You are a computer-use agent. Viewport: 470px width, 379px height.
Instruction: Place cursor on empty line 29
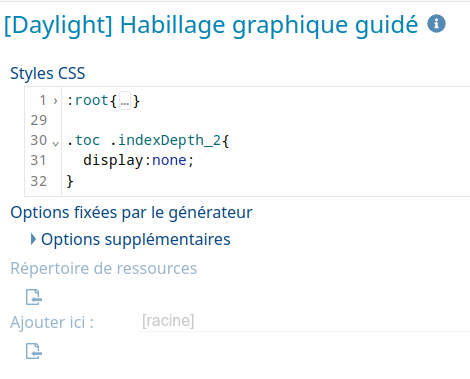[266, 120]
